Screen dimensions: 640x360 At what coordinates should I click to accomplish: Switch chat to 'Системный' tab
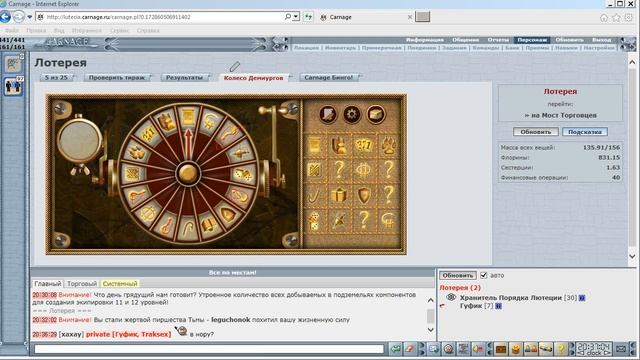click(120, 283)
